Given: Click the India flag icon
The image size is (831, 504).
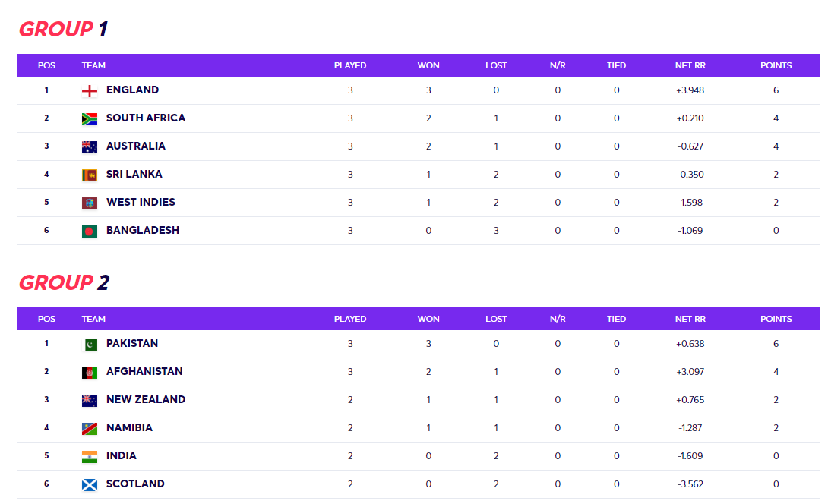Looking at the screenshot, I should point(90,457).
